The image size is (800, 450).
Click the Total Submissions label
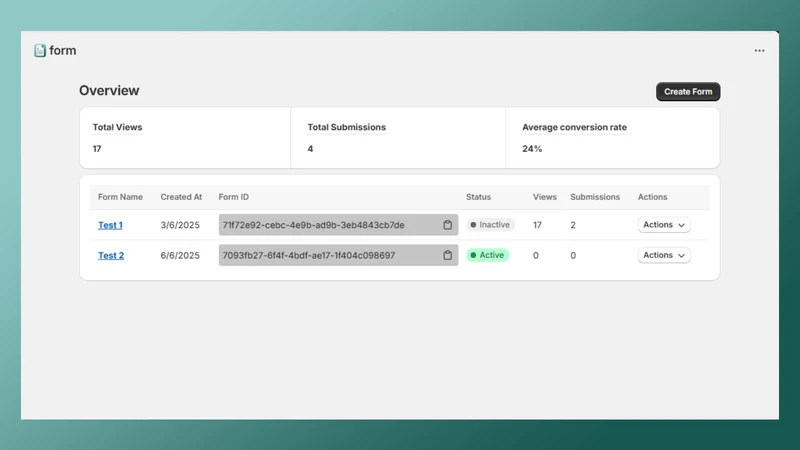coord(346,127)
